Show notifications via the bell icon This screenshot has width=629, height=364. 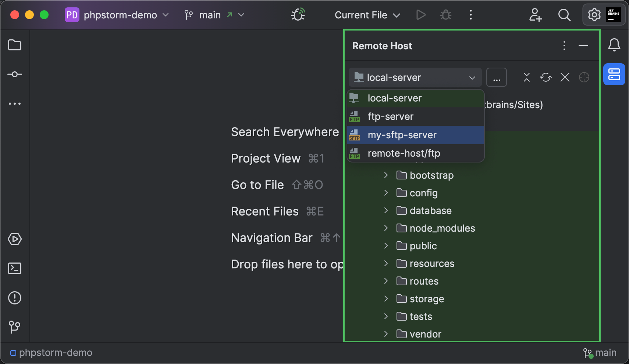[x=614, y=45]
